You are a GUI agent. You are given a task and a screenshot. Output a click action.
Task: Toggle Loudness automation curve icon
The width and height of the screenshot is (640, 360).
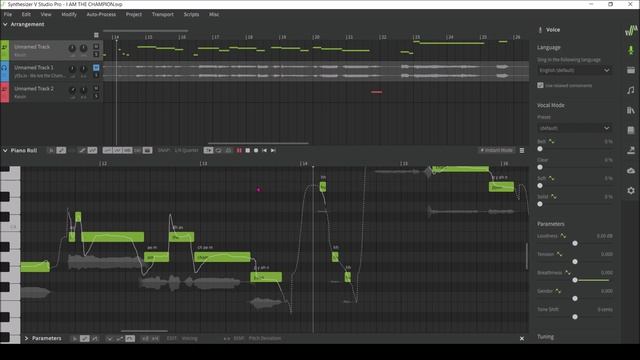563,236
